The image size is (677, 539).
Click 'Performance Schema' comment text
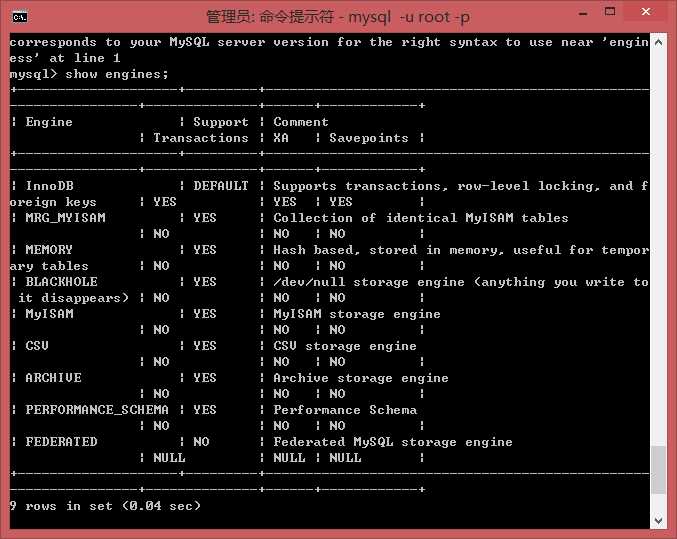[345, 410]
